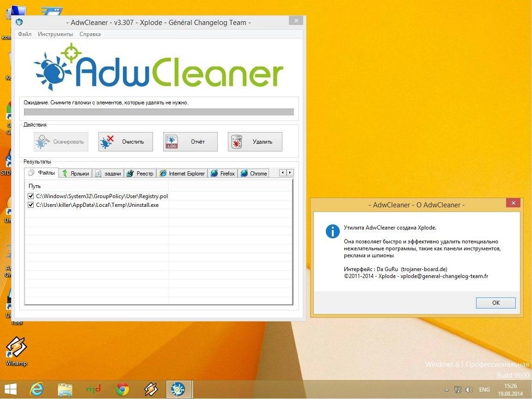
Task: Switch to the Chrome tab
Action: click(253, 174)
